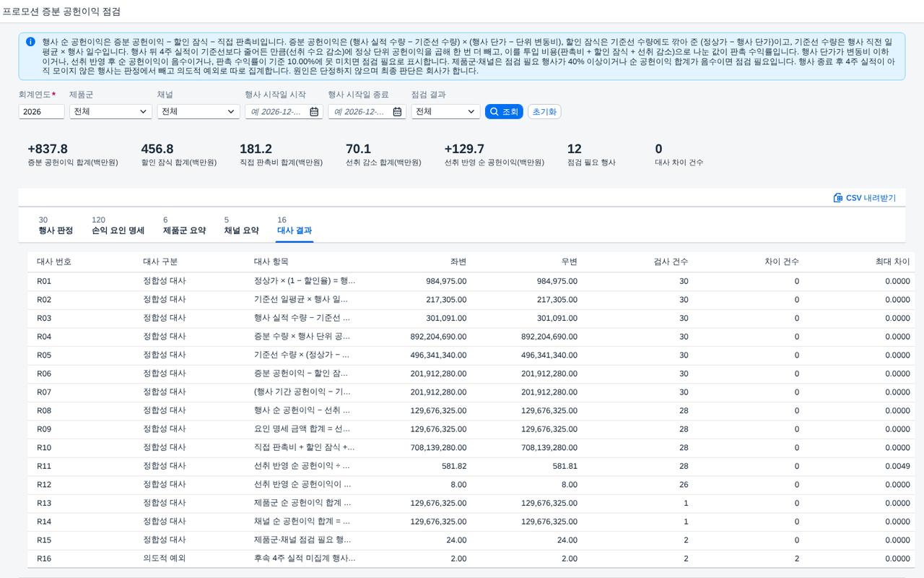Click the 대사 구분 column header

pos(160,262)
